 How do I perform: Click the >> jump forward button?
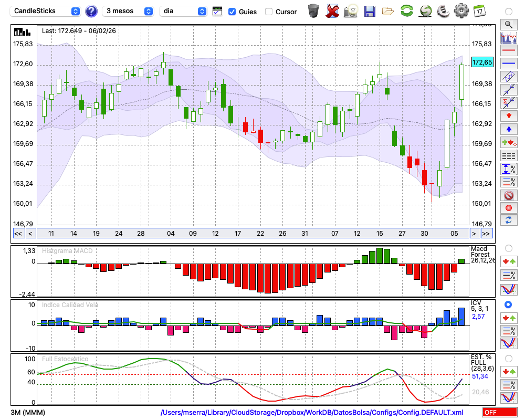click(486, 234)
